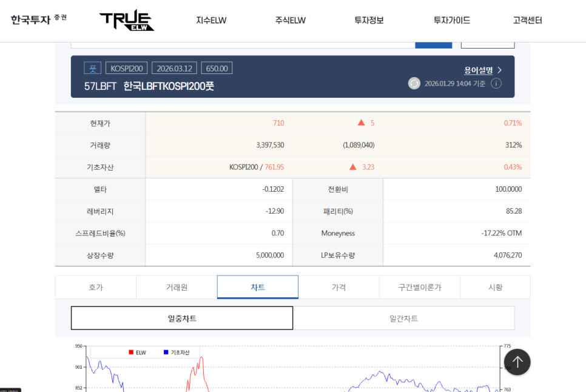Open the 지수ELW menu

point(211,20)
